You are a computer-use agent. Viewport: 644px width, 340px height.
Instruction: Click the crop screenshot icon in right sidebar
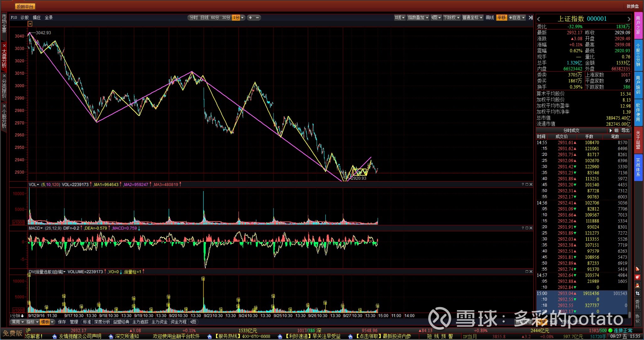pos(637,293)
